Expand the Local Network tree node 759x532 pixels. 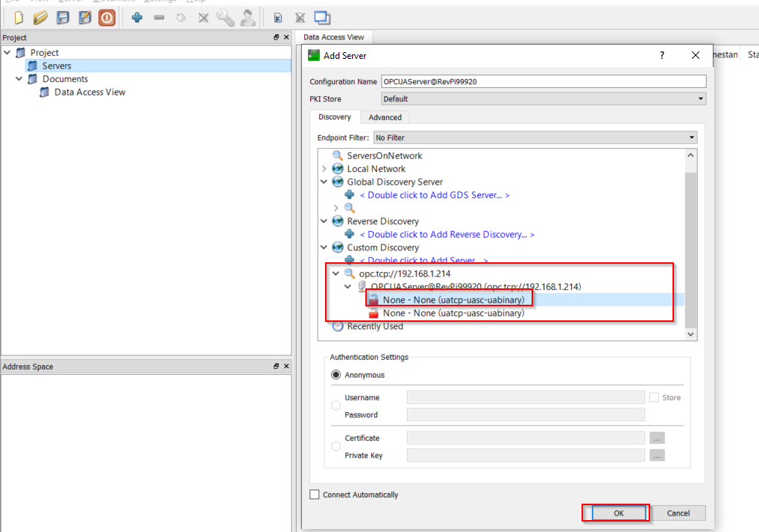point(324,169)
